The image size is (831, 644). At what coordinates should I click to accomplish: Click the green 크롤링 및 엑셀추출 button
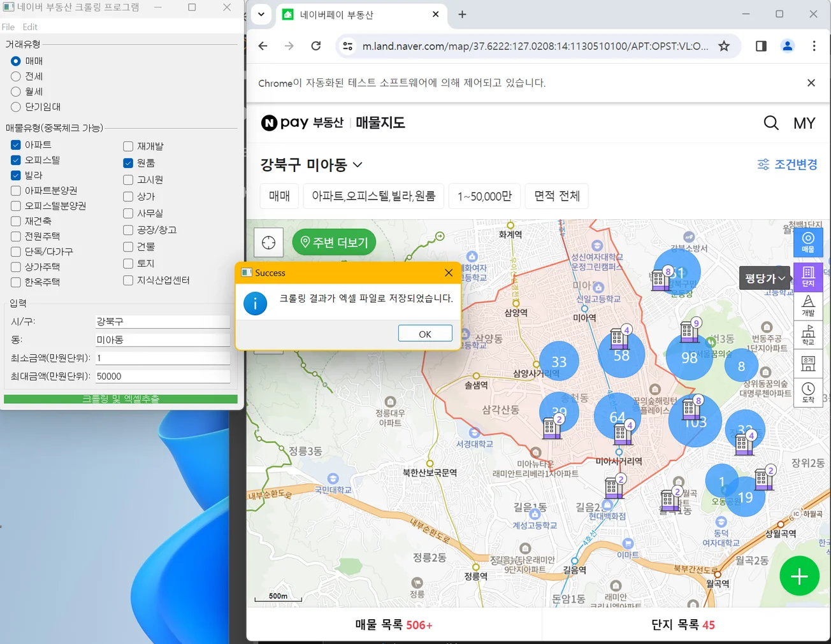[120, 399]
